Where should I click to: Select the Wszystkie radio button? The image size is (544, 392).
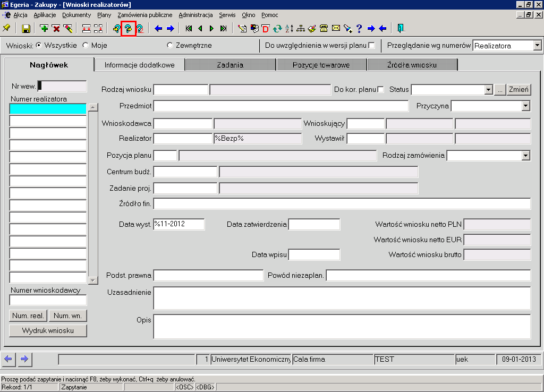pyautogui.click(x=38, y=45)
